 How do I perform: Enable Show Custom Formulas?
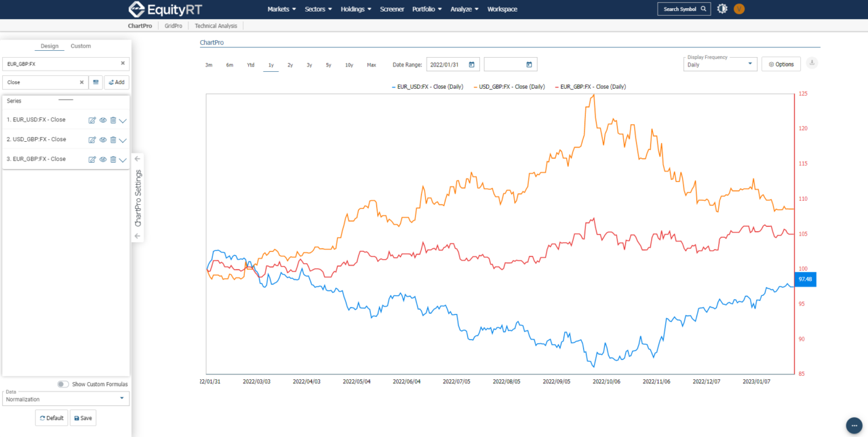point(62,384)
